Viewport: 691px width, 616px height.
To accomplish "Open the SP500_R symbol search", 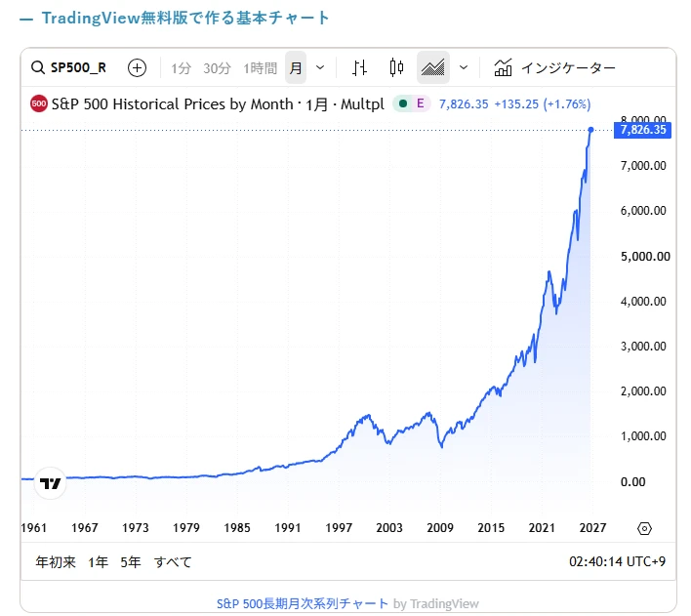I will point(68,68).
